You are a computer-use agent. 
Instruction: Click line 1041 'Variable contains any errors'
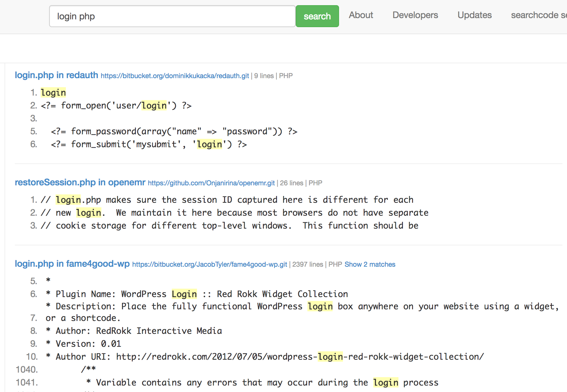(262, 383)
